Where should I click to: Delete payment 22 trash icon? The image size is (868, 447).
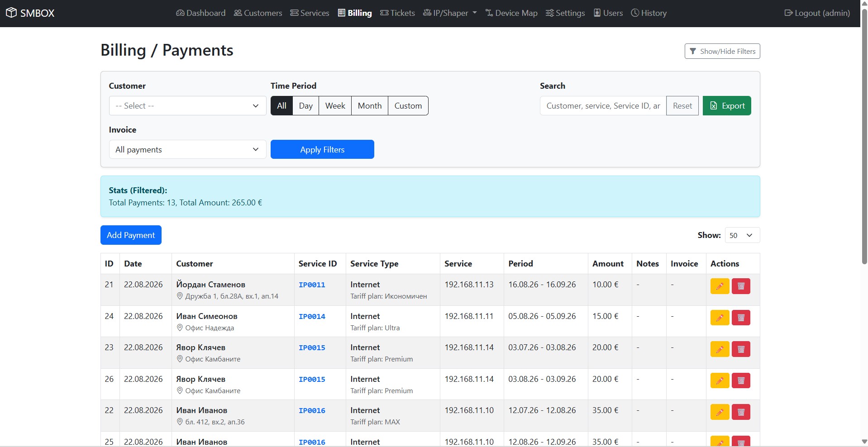point(741,412)
